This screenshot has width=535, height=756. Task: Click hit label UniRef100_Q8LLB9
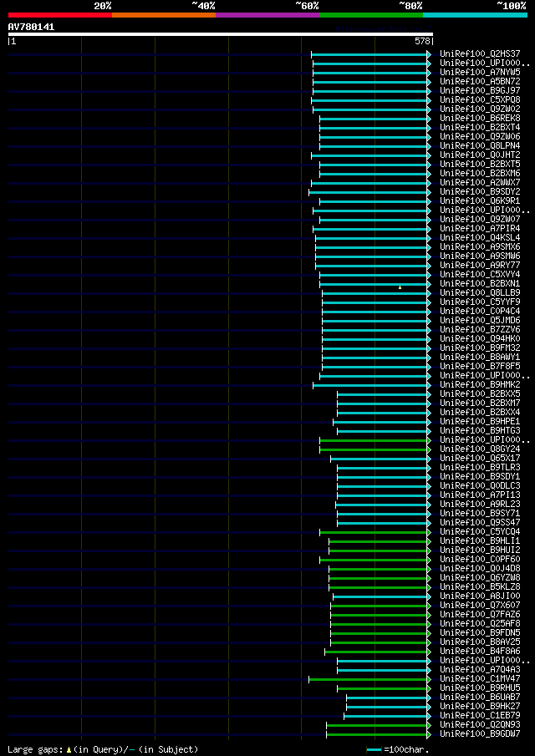[x=480, y=293]
